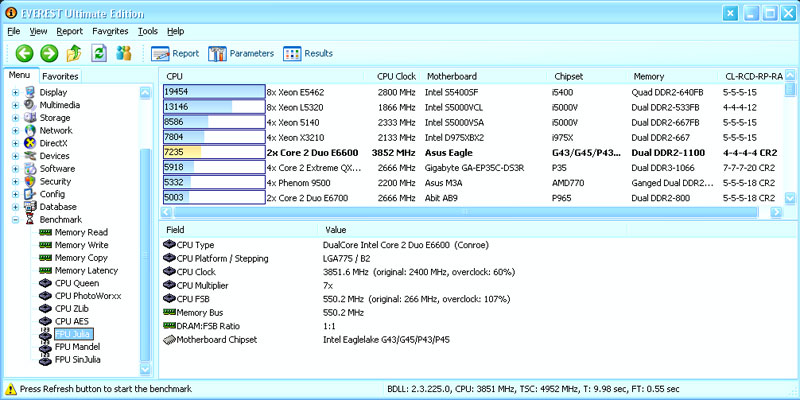This screenshot has height=400, width=800.
Task: Open the File menu
Action: tap(14, 31)
